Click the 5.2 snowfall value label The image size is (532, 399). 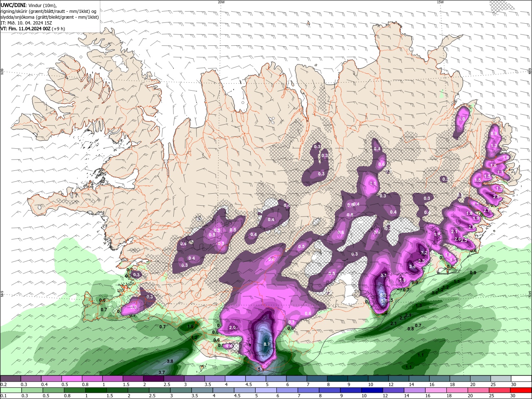pyautogui.click(x=384, y=295)
